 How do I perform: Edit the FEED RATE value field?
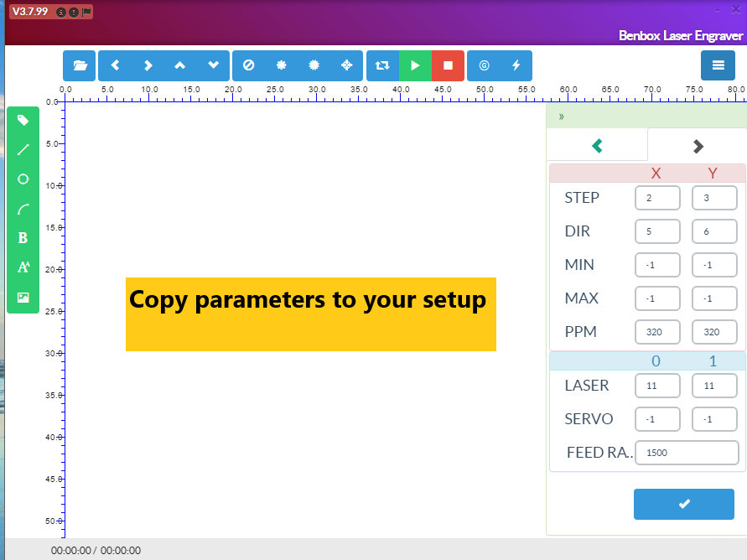click(687, 453)
